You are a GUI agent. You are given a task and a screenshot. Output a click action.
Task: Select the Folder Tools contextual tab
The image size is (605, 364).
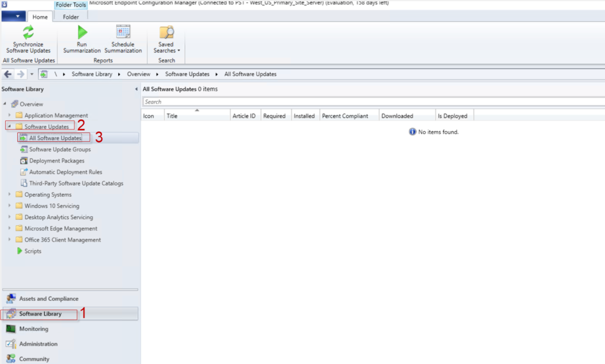tap(71, 5)
